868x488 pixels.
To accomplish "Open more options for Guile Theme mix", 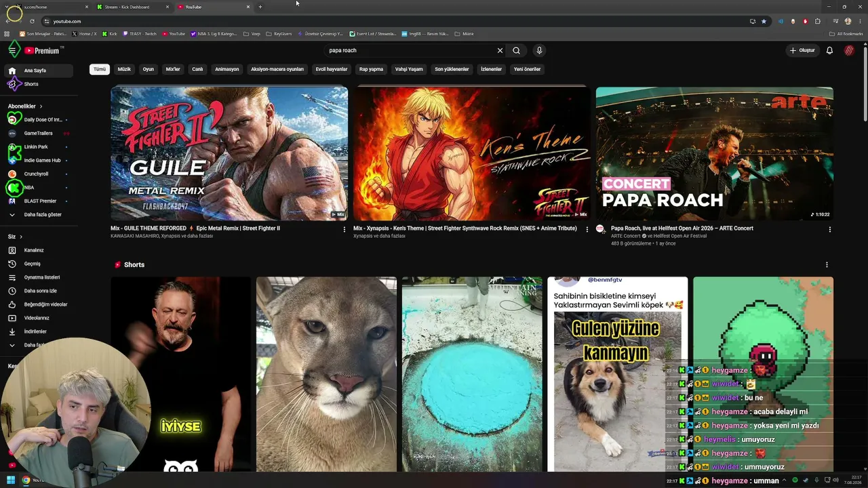I will pyautogui.click(x=344, y=230).
